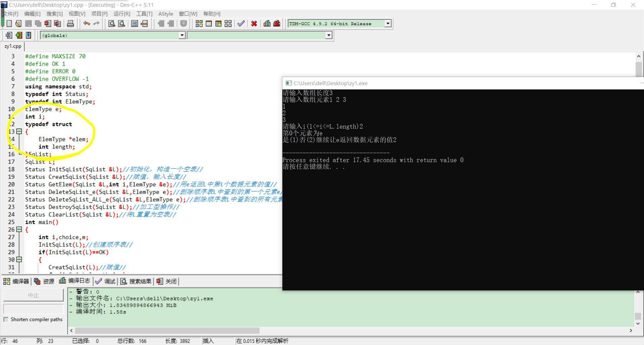Click the Toggle comment icon in the toolbar
This screenshot has height=345, width=644.
pos(183,23)
